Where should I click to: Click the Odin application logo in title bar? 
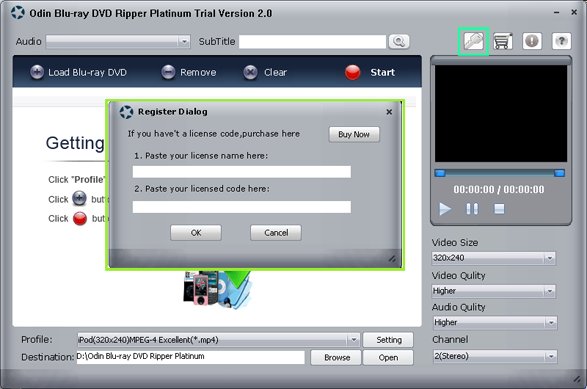pyautogui.click(x=18, y=13)
